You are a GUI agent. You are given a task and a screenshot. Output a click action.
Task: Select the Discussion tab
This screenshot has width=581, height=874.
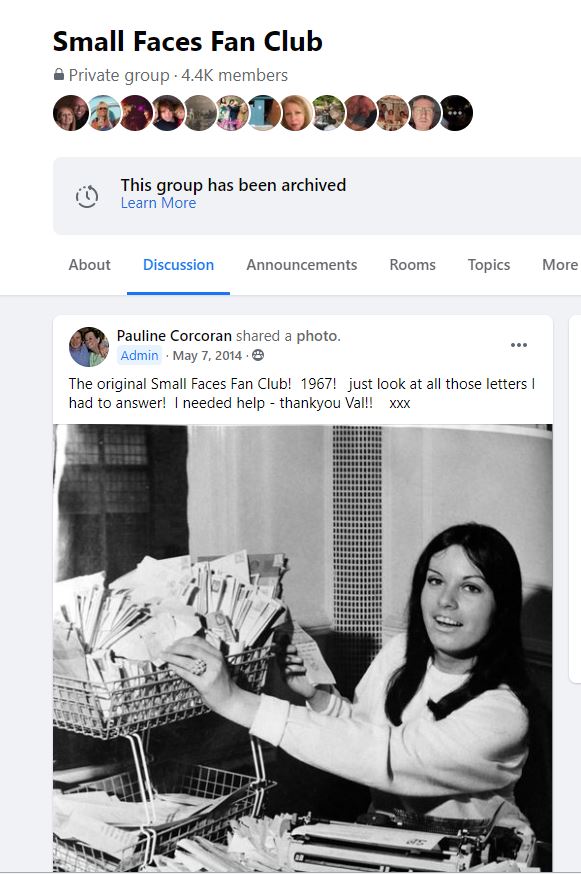pos(178,265)
